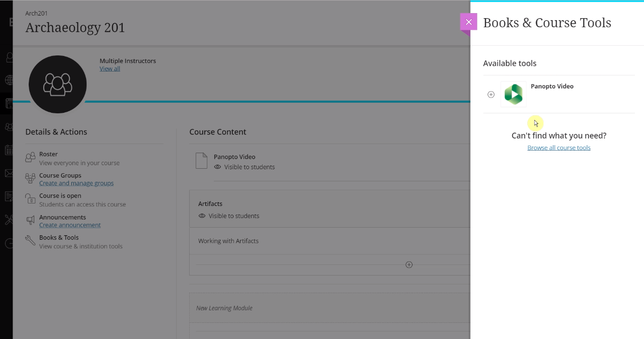This screenshot has height=339, width=644.
Task: Open Working with Artifacts item
Action: click(228, 241)
